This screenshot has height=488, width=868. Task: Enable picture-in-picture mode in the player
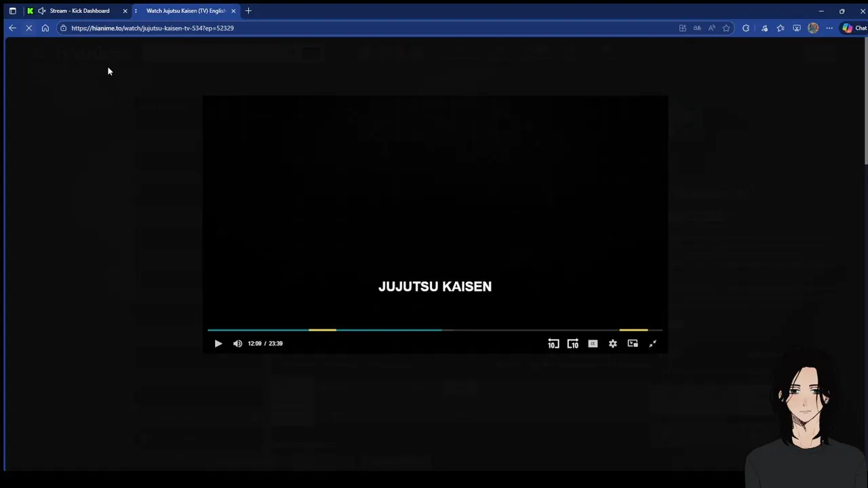pos(633,344)
